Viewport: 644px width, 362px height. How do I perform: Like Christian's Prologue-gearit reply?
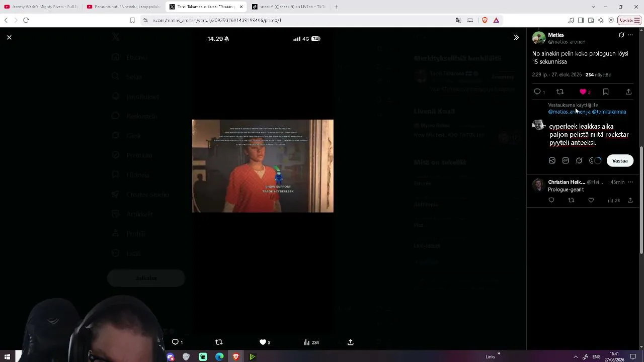tap(591, 200)
